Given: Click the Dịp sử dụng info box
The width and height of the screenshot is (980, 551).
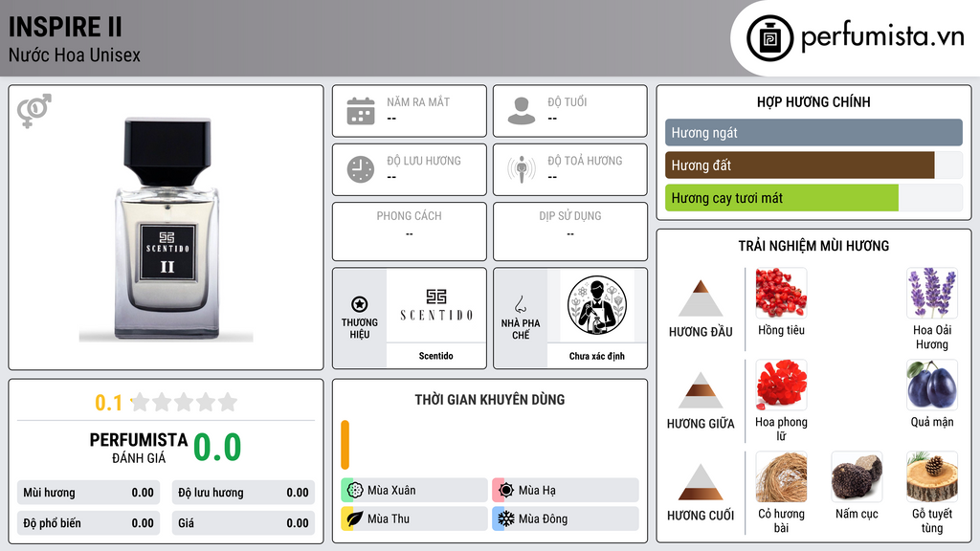Looking at the screenshot, I should tap(570, 231).
